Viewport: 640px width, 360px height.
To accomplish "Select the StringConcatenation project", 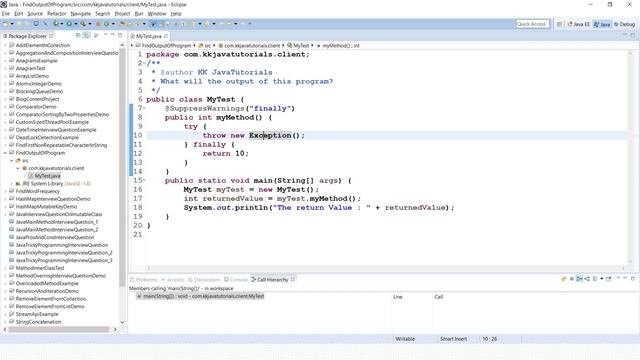I will click(x=38, y=322).
